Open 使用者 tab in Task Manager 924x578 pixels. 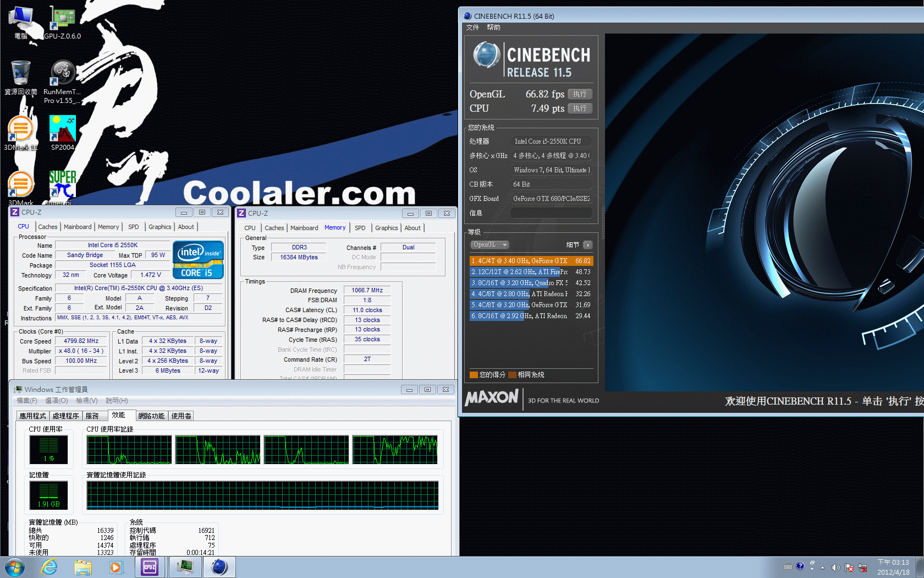tap(181, 416)
